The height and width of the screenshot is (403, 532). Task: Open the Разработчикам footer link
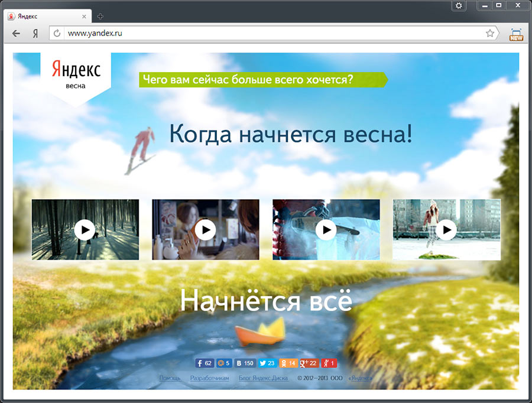209,378
